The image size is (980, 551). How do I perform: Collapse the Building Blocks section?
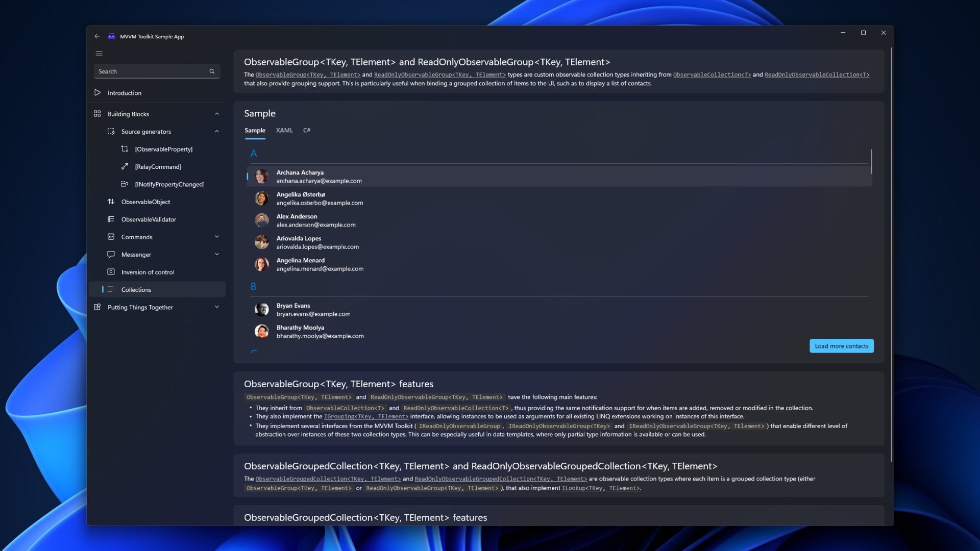[x=217, y=114]
